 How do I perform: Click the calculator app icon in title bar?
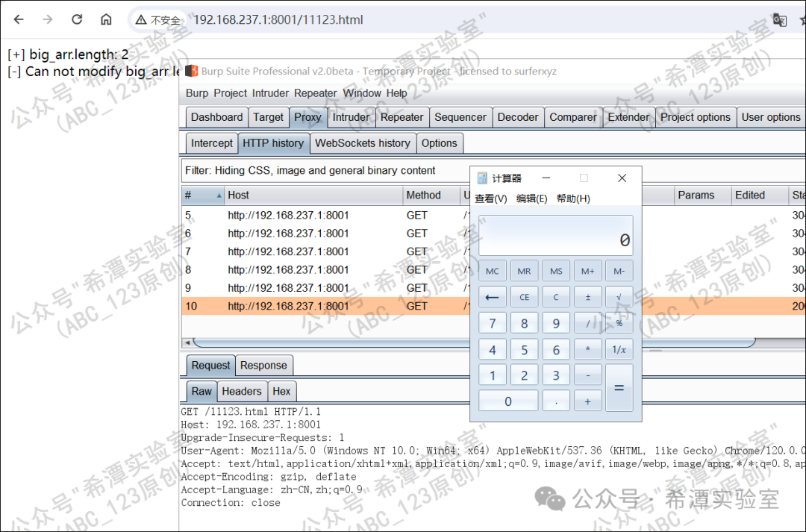[482, 178]
